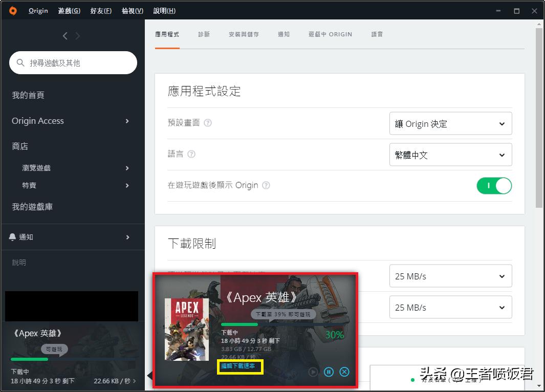Cancel the download with the X icon
The image size is (545, 392).
point(344,372)
